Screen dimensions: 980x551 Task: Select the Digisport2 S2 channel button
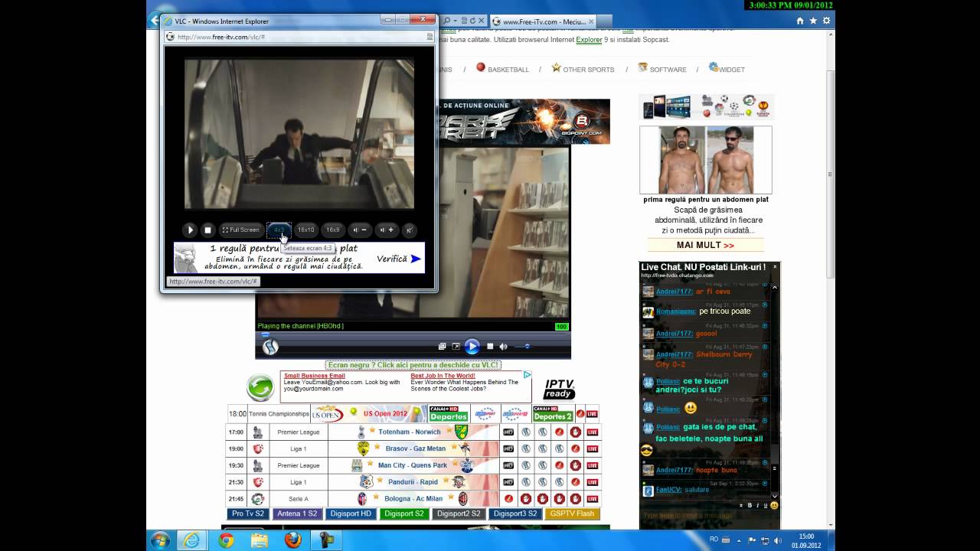coord(459,514)
